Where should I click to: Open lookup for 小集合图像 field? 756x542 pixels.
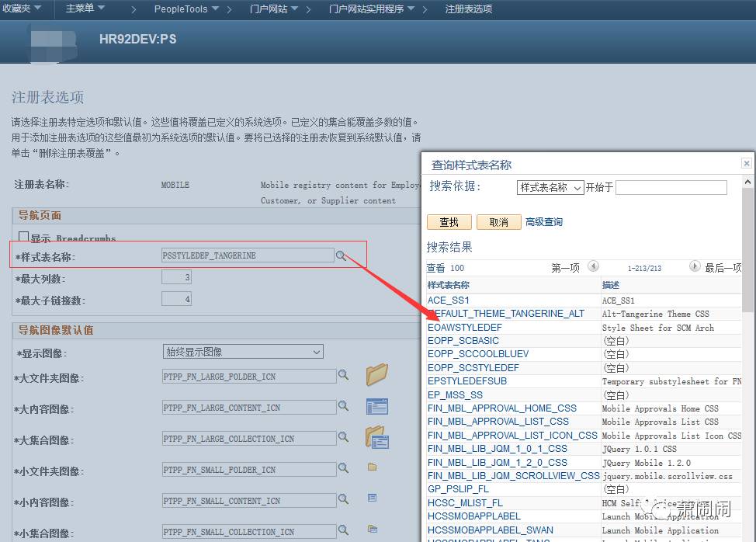343,530
